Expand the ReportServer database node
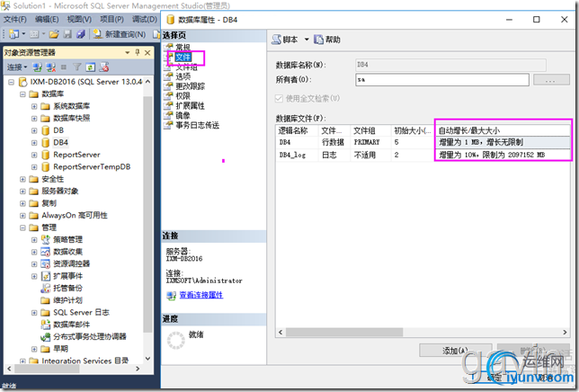The width and height of the screenshot is (579, 392). tap(34, 155)
